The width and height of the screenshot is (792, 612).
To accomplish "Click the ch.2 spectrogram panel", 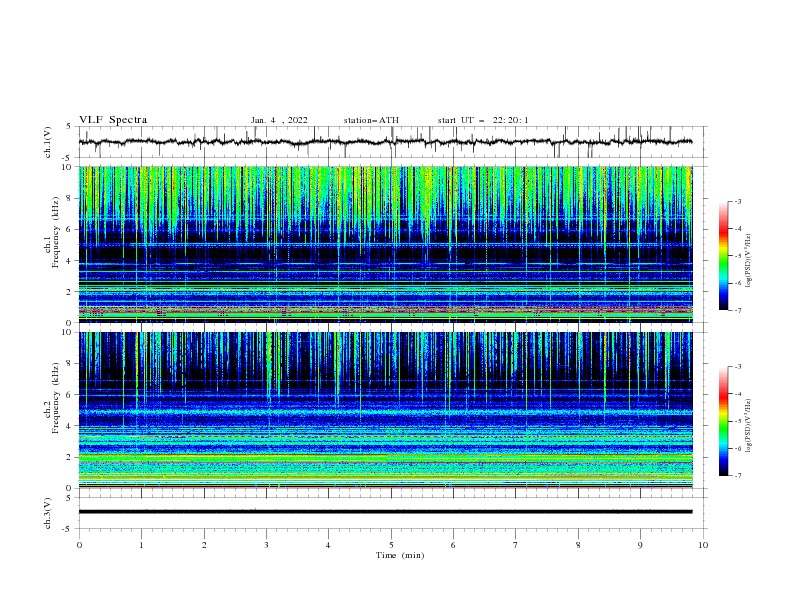I will pos(386,410).
